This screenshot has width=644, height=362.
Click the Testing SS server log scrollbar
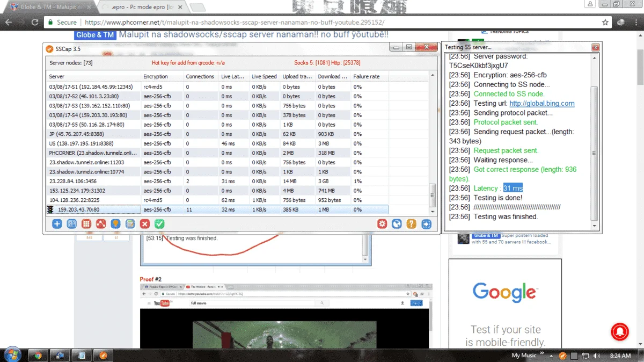click(594, 153)
